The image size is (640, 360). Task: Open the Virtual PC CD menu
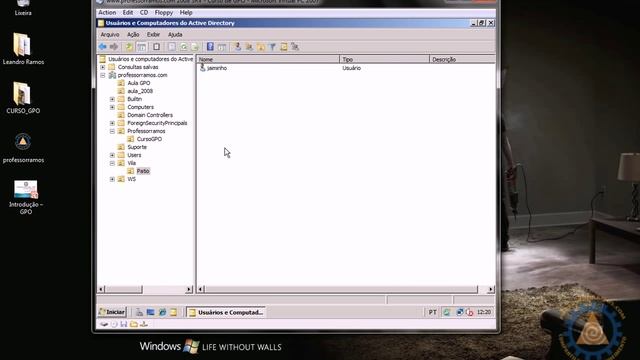click(144, 13)
